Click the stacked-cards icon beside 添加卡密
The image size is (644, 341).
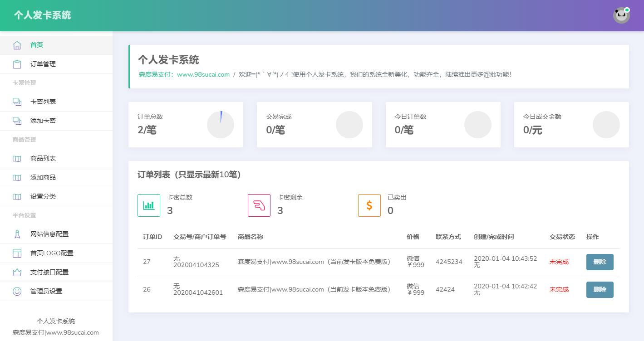pyautogui.click(x=17, y=121)
